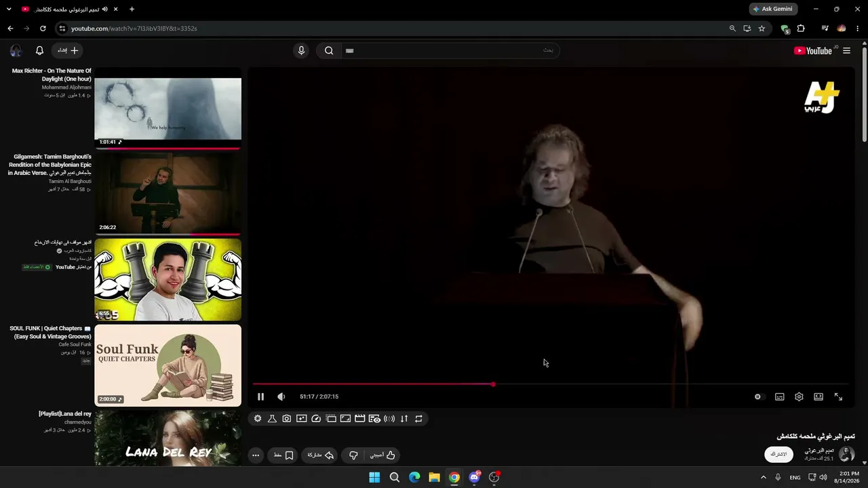Open Microsoft Edge from taskbar
This screenshot has width=868, height=488.
click(414, 477)
